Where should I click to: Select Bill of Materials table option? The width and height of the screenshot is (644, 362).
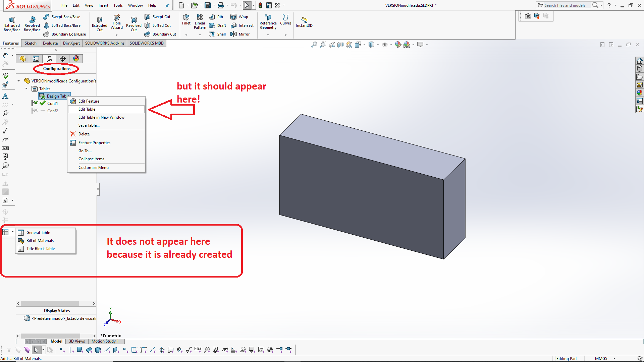(x=40, y=241)
